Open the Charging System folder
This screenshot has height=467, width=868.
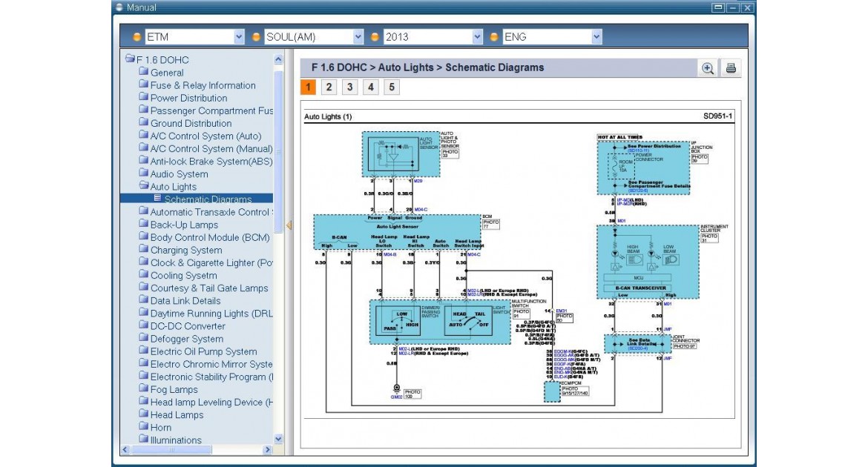(180, 250)
